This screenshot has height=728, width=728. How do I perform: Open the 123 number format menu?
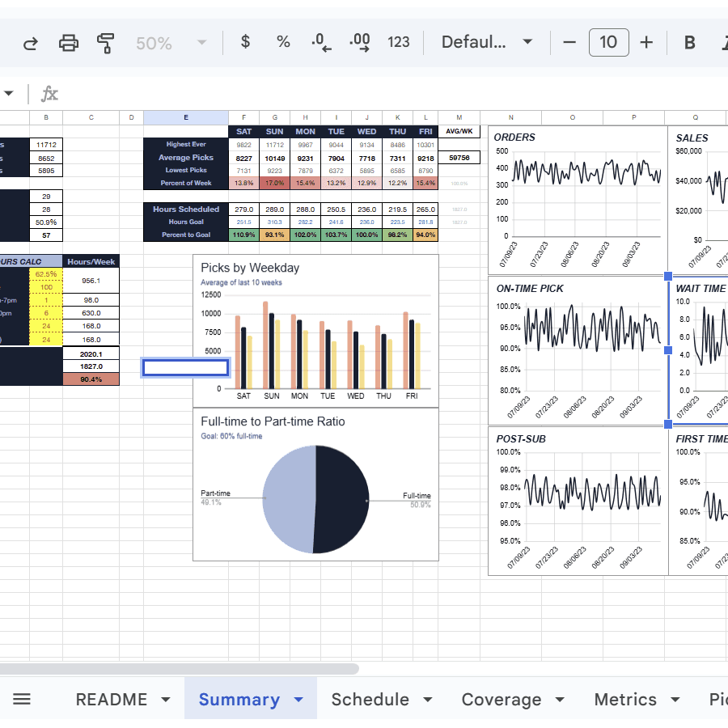(x=399, y=42)
